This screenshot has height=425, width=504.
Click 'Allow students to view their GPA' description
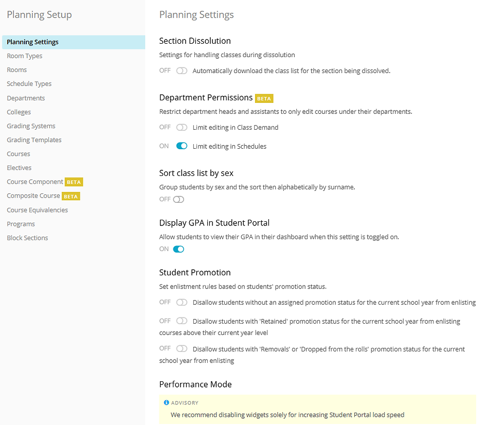(x=279, y=237)
